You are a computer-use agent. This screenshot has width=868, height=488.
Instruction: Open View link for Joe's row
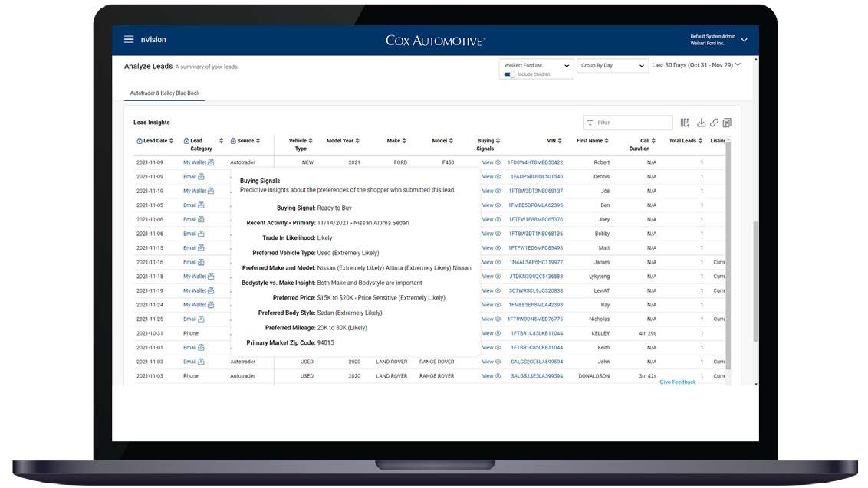coord(488,192)
